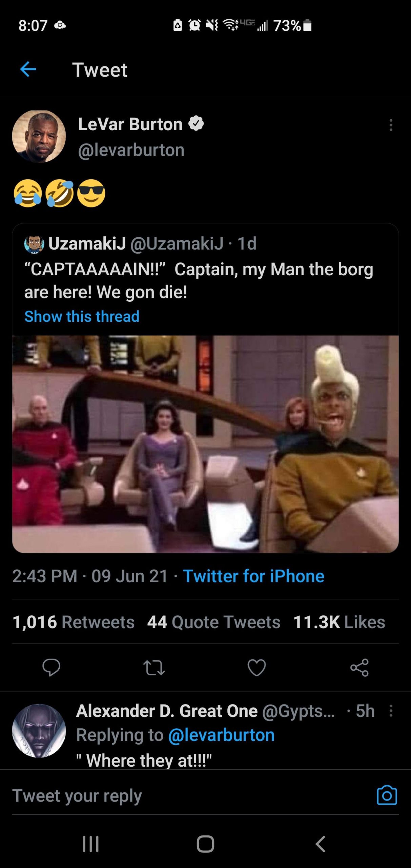
Task: Tap the Android home button in the navigation bar
Action: click(x=205, y=844)
